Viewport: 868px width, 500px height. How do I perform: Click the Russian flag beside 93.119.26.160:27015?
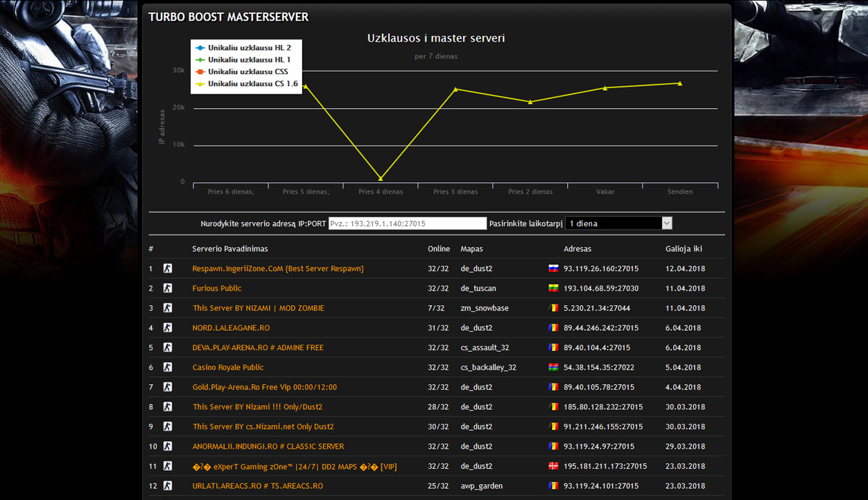point(553,268)
